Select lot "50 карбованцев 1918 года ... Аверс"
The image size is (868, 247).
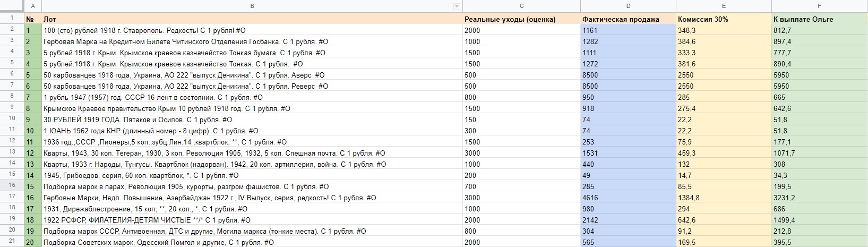point(252,75)
